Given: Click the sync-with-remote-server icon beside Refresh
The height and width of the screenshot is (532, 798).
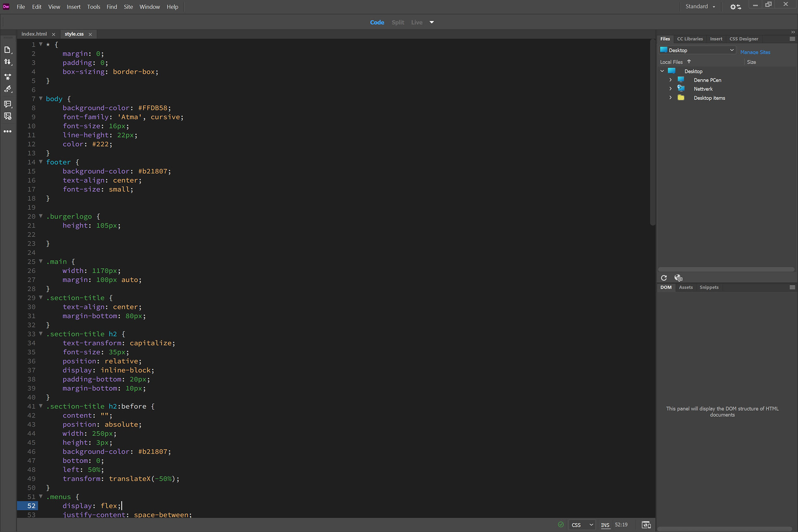Looking at the screenshot, I should point(678,278).
